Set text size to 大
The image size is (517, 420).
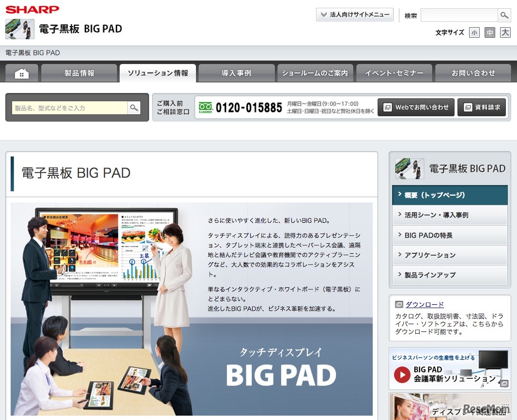[x=505, y=32]
